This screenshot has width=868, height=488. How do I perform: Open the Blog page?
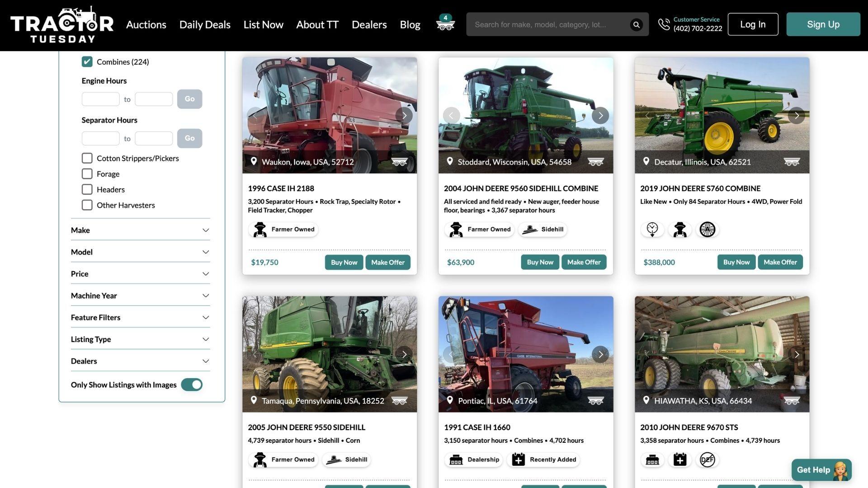[x=410, y=24]
